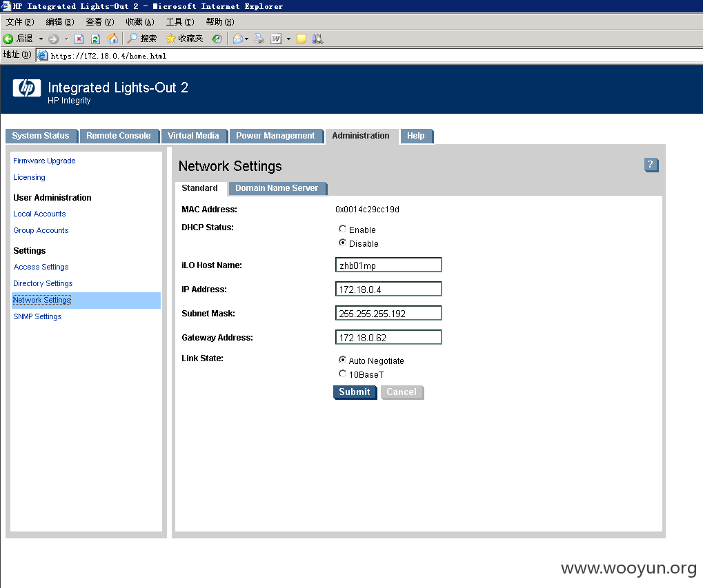703x588 pixels.
Task: Click the Cancel button
Action: click(x=402, y=392)
